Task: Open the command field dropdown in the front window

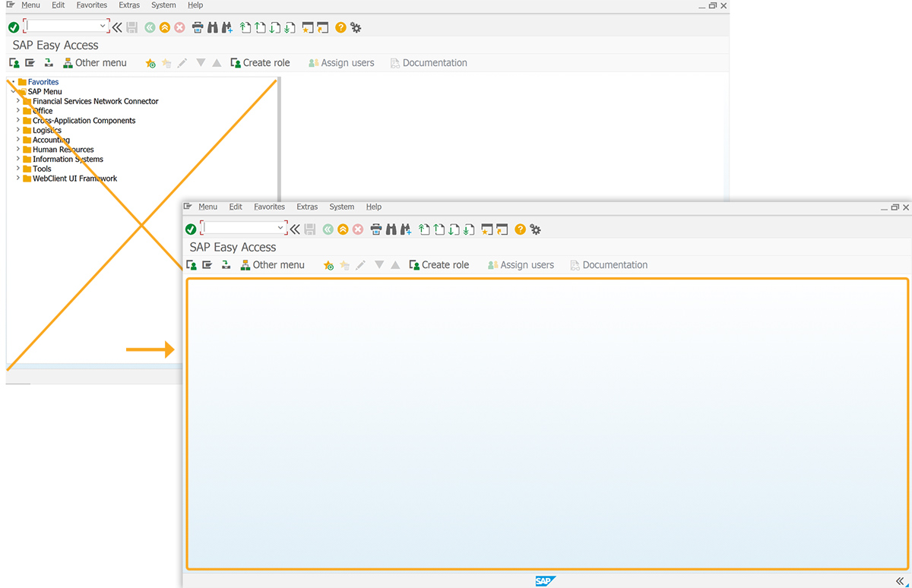Action: point(280,228)
